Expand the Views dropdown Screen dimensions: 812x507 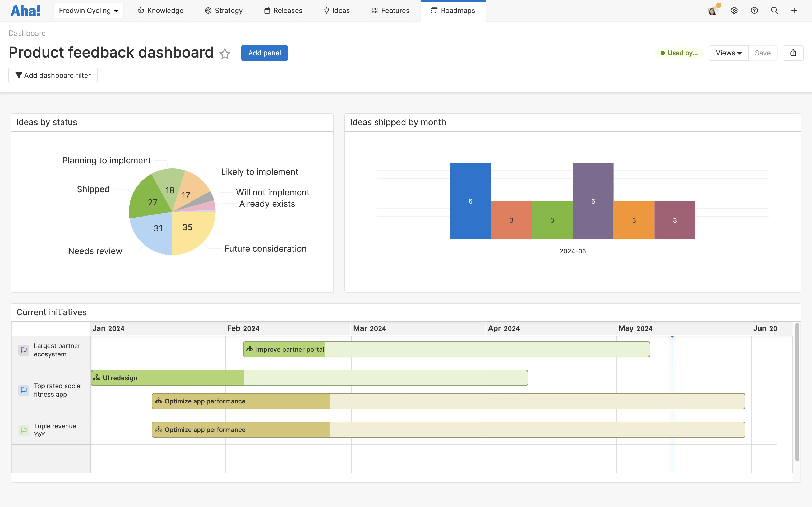(728, 53)
